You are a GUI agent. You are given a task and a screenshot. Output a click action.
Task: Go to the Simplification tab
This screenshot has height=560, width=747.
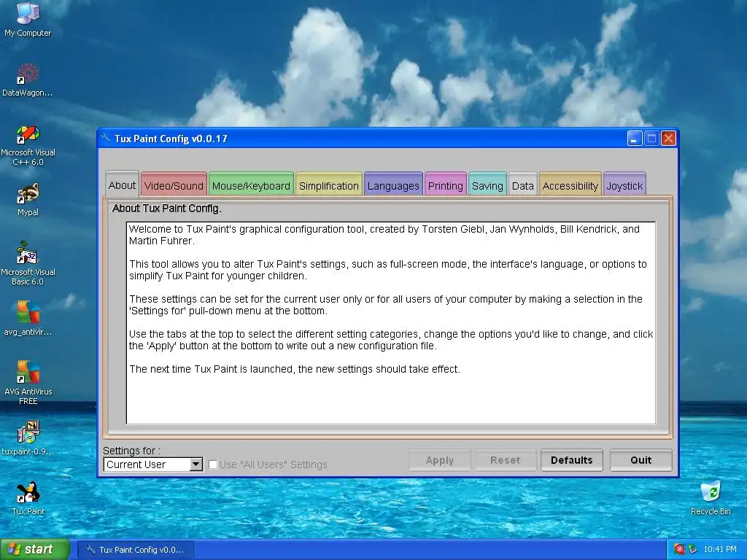(329, 185)
